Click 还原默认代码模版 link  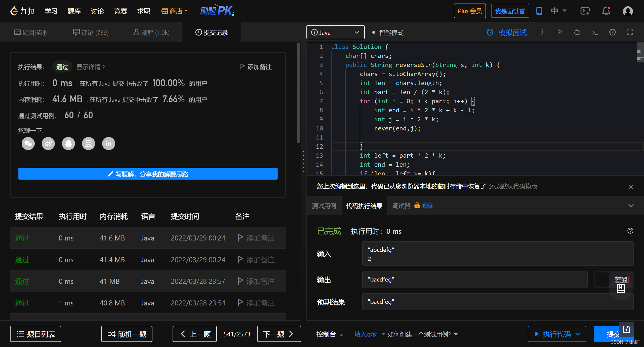[x=513, y=186]
